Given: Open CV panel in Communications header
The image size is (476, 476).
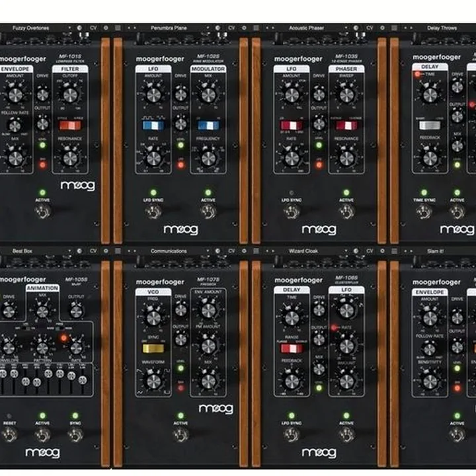Looking at the screenshot, I should click(231, 251).
